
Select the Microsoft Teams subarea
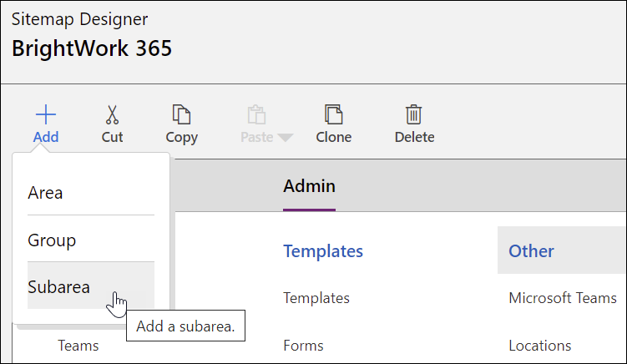(x=562, y=298)
